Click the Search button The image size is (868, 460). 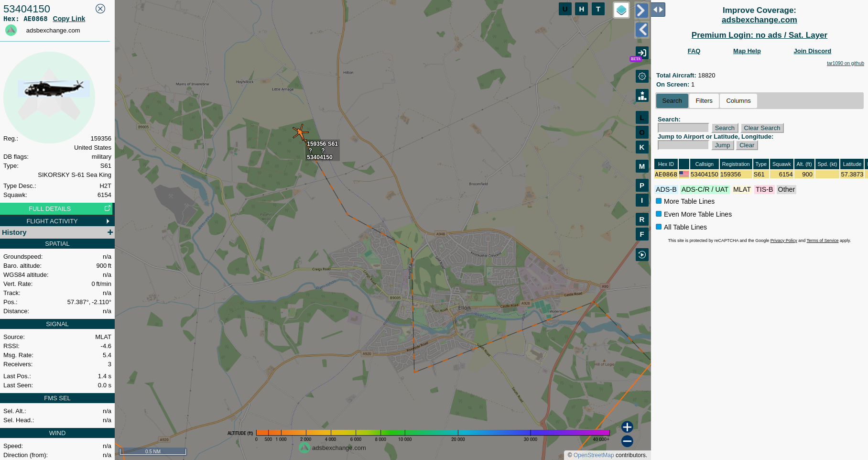pos(725,128)
